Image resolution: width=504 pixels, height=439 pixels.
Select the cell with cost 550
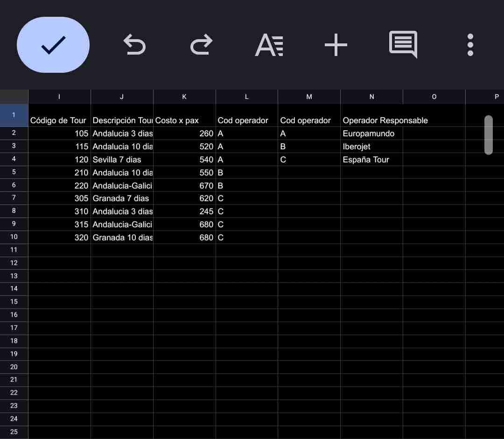pyautogui.click(x=184, y=173)
